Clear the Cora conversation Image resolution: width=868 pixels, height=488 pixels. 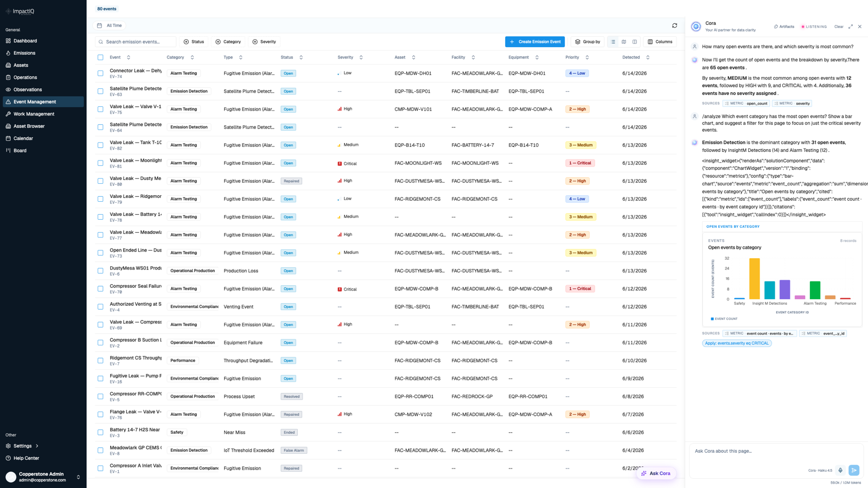[x=839, y=27]
